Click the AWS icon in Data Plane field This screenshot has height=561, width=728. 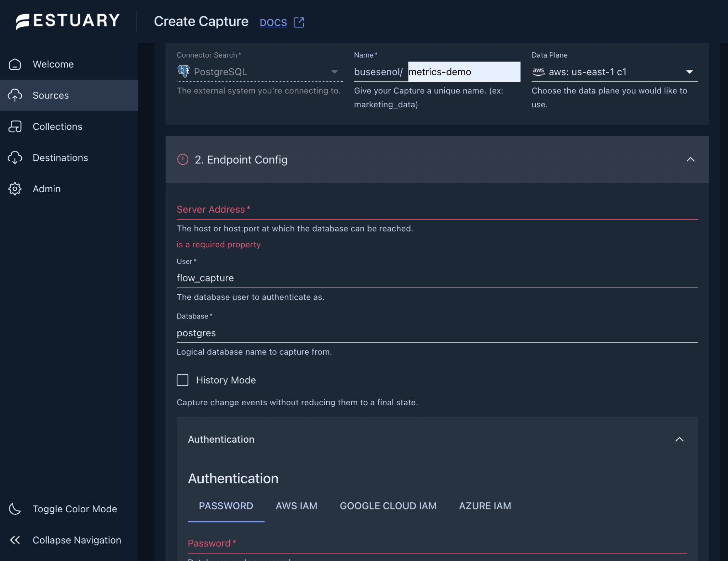[x=538, y=71]
